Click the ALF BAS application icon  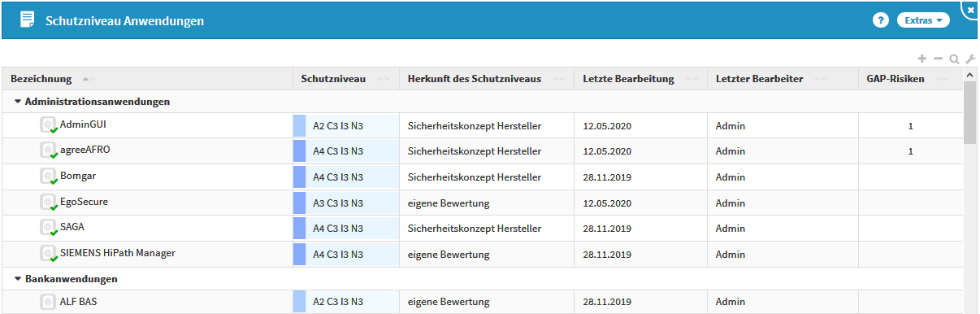[x=49, y=302]
